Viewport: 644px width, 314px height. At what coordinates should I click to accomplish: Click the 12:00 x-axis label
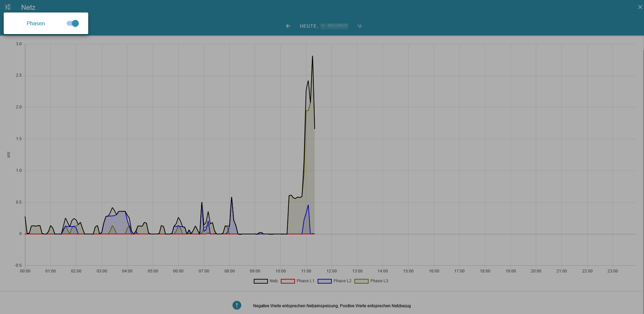(x=332, y=271)
